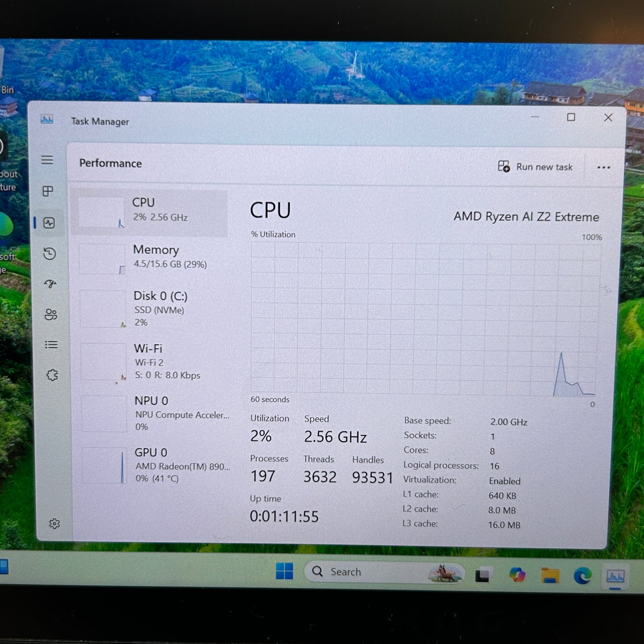The width and height of the screenshot is (644, 644).
Task: Open the Startup apps icon in sidebar
Action: coord(50,283)
